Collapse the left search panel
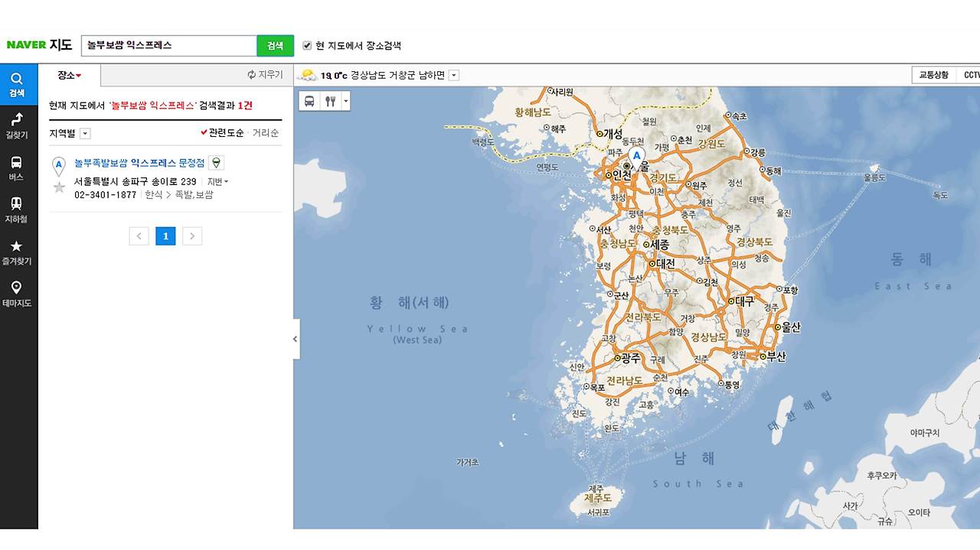 click(x=296, y=339)
